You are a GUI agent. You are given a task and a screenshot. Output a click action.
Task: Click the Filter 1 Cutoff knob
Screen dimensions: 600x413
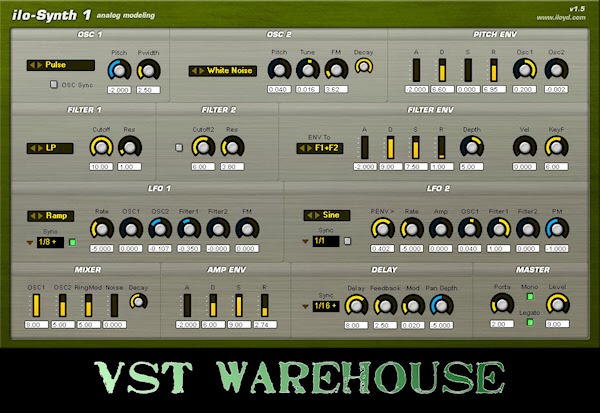pos(101,147)
